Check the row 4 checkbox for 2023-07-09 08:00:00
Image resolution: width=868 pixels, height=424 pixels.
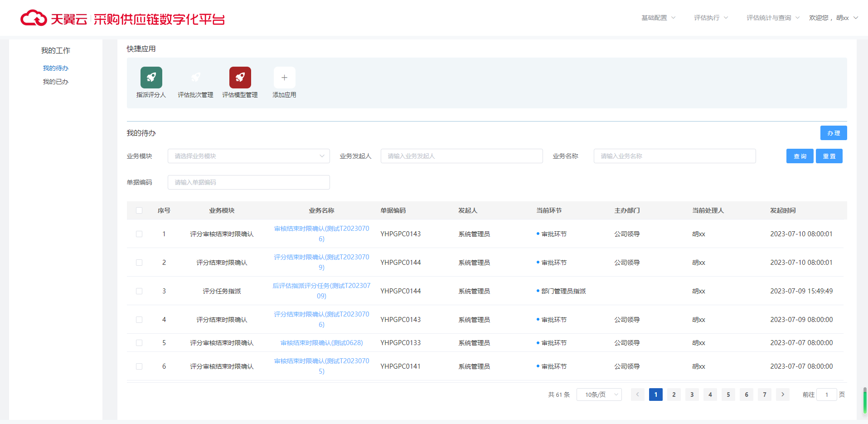click(139, 320)
